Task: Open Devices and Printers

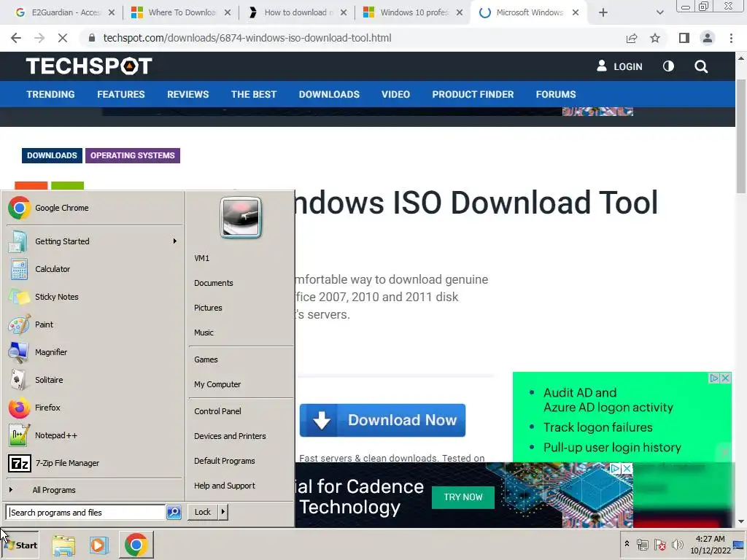Action: click(x=230, y=436)
